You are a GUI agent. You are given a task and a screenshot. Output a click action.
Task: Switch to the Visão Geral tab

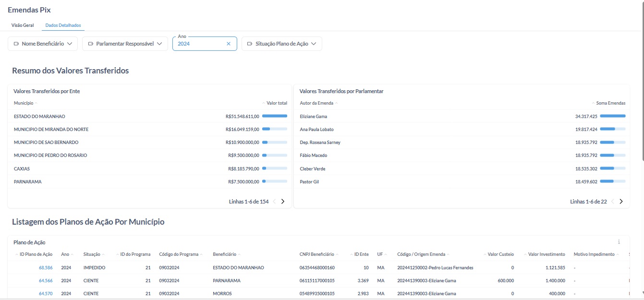pyautogui.click(x=23, y=25)
